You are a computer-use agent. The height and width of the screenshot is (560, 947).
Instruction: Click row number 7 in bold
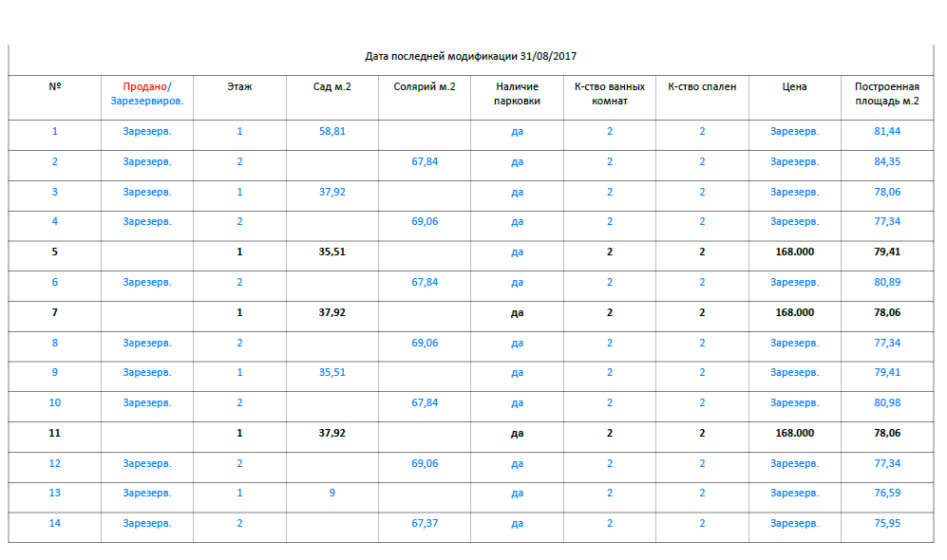click(x=55, y=312)
